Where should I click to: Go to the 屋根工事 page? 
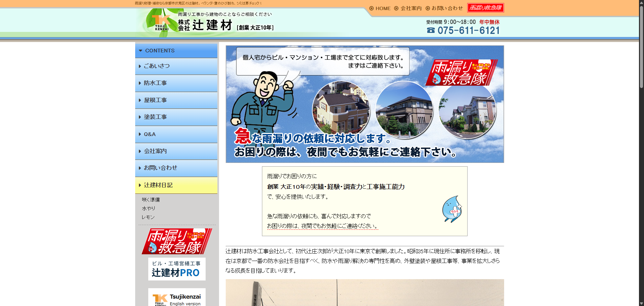pyautogui.click(x=155, y=100)
